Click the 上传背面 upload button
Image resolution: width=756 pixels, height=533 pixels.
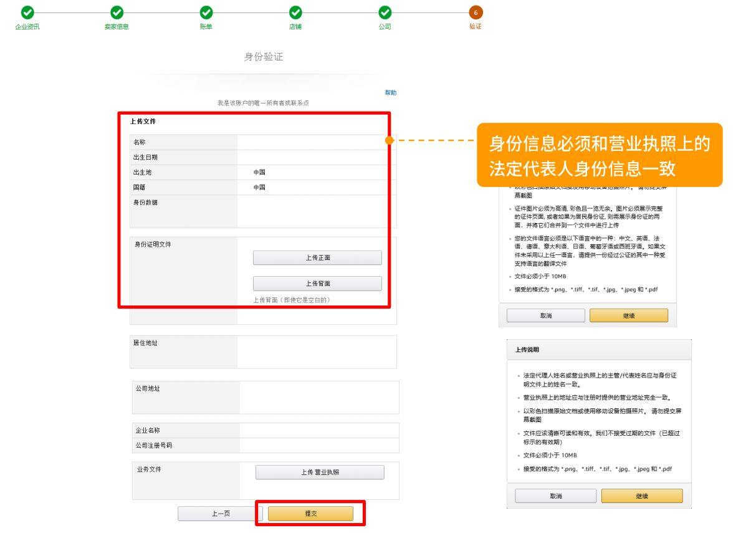tap(317, 284)
